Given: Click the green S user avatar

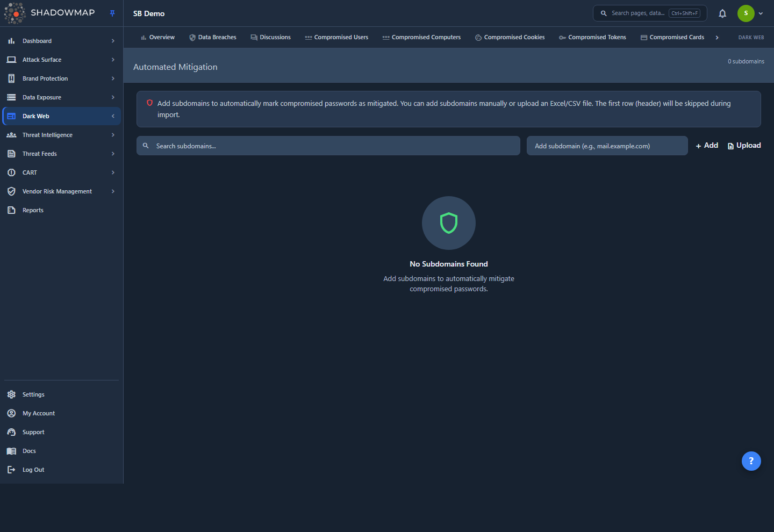Looking at the screenshot, I should tap(746, 13).
